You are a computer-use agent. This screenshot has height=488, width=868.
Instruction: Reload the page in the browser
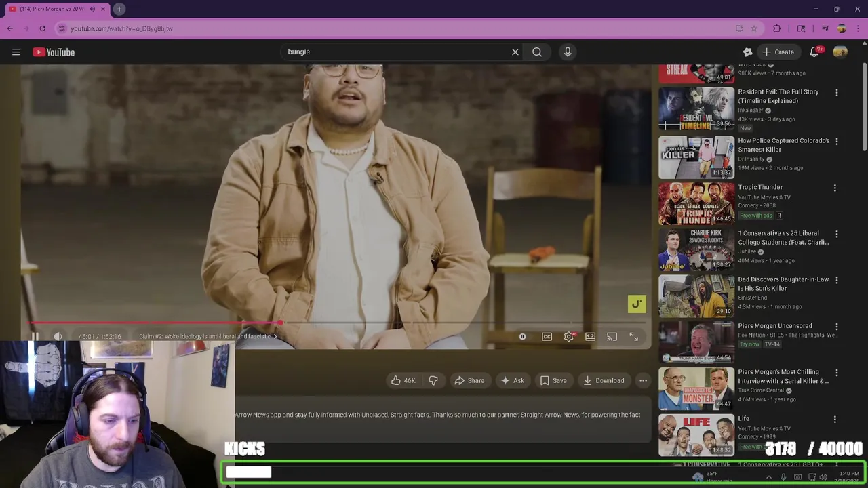(x=42, y=28)
